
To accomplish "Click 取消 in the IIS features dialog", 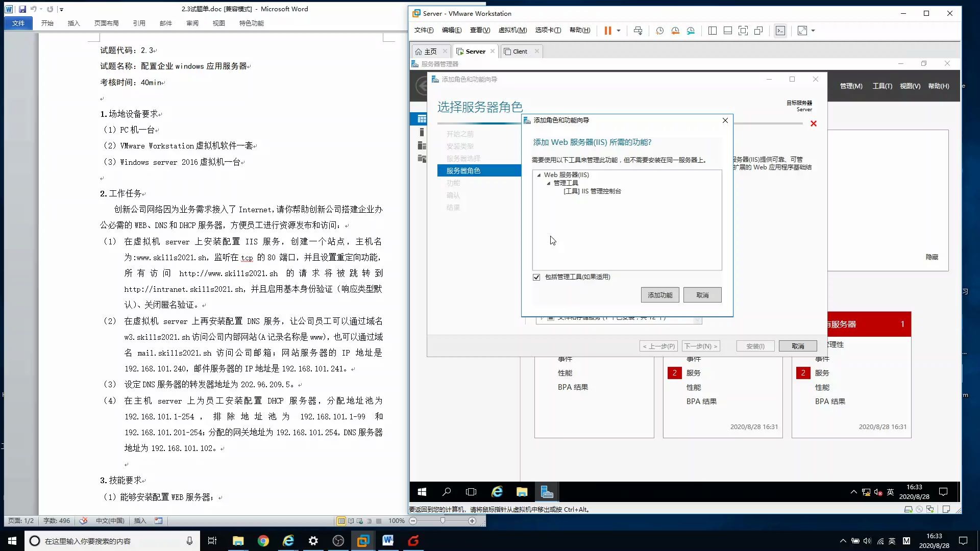I will 702,295.
